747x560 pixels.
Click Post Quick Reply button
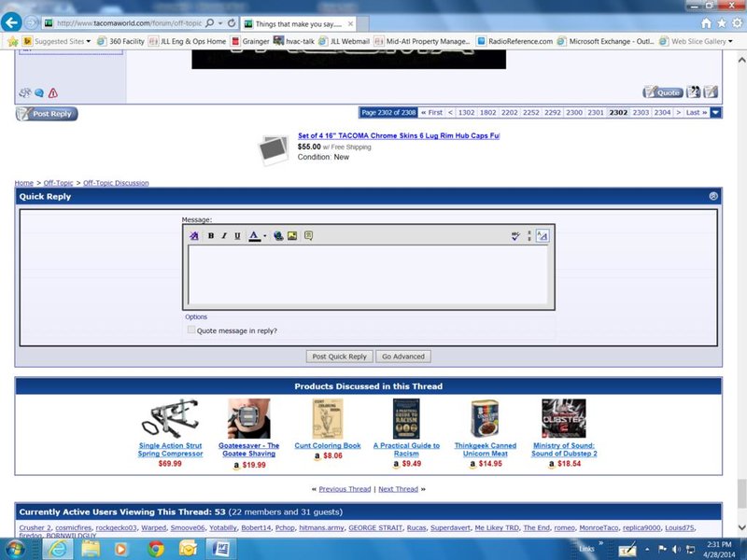339,357
